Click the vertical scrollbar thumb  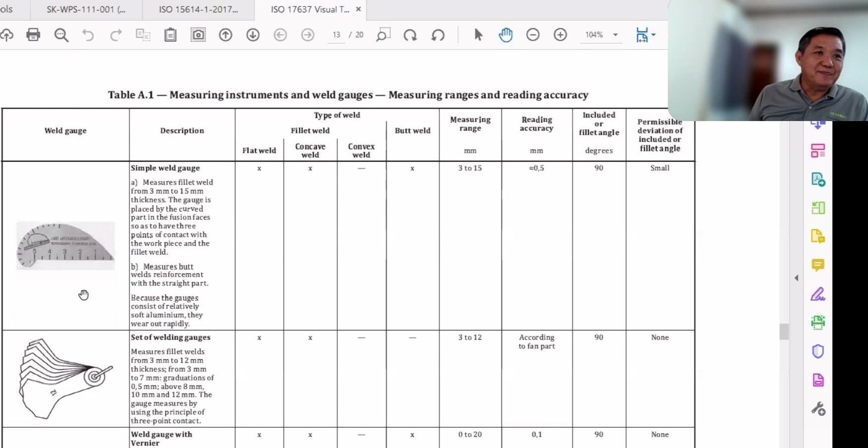pyautogui.click(x=784, y=331)
